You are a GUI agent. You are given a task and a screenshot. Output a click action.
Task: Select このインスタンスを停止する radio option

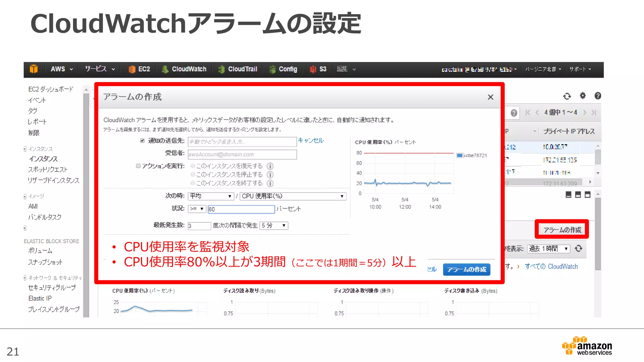193,174
